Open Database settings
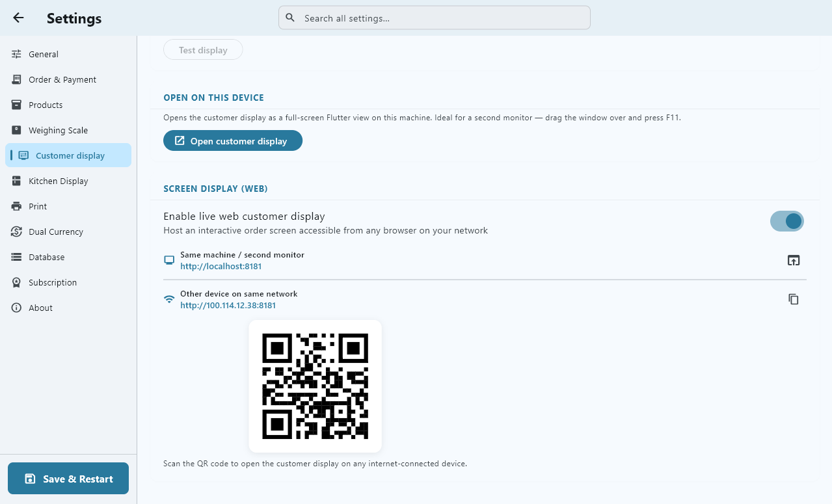 (68, 257)
